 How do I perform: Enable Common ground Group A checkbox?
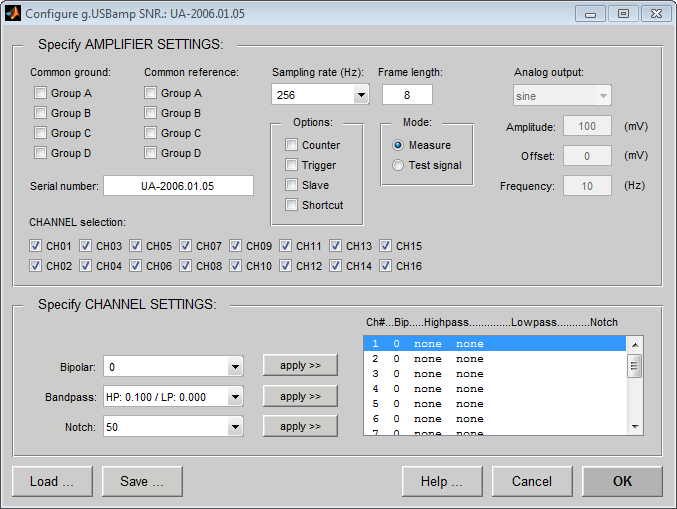click(x=40, y=93)
